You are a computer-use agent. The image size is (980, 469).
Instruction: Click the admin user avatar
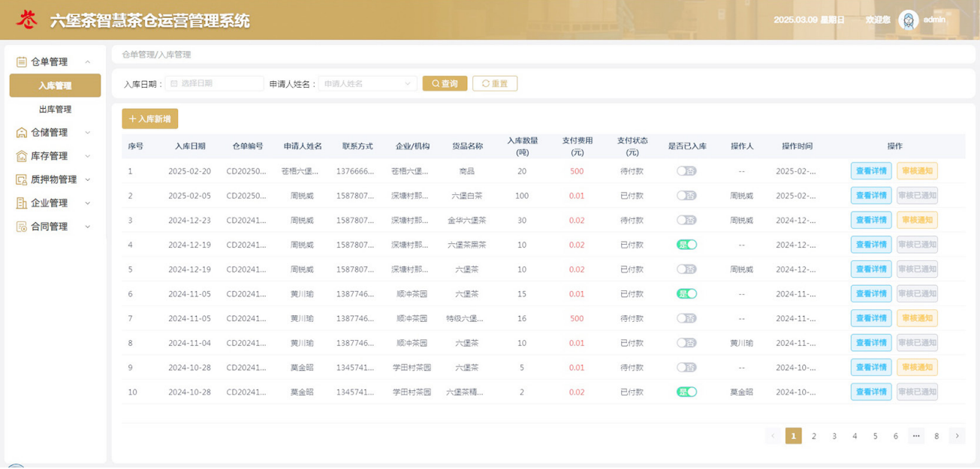(x=908, y=20)
